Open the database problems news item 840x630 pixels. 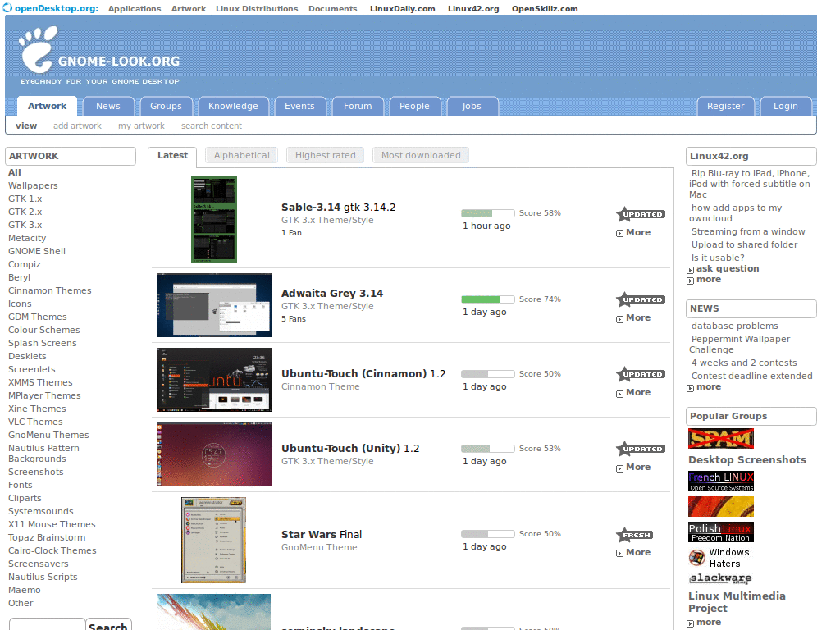coord(734,326)
